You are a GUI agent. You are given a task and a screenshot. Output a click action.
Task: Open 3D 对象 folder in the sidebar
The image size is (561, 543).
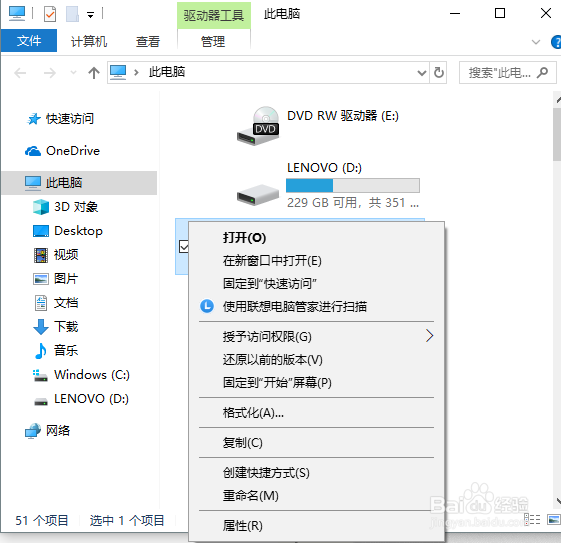(65, 207)
